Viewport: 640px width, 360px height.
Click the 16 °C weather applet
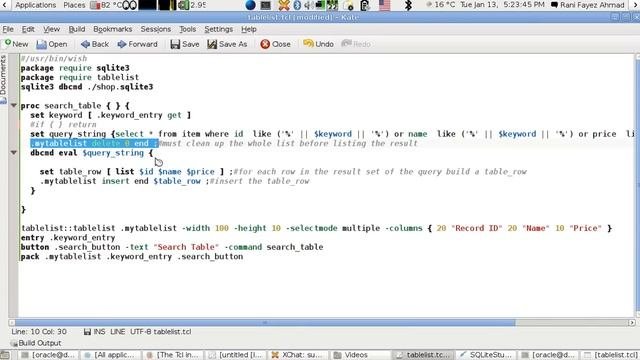(x=440, y=5)
